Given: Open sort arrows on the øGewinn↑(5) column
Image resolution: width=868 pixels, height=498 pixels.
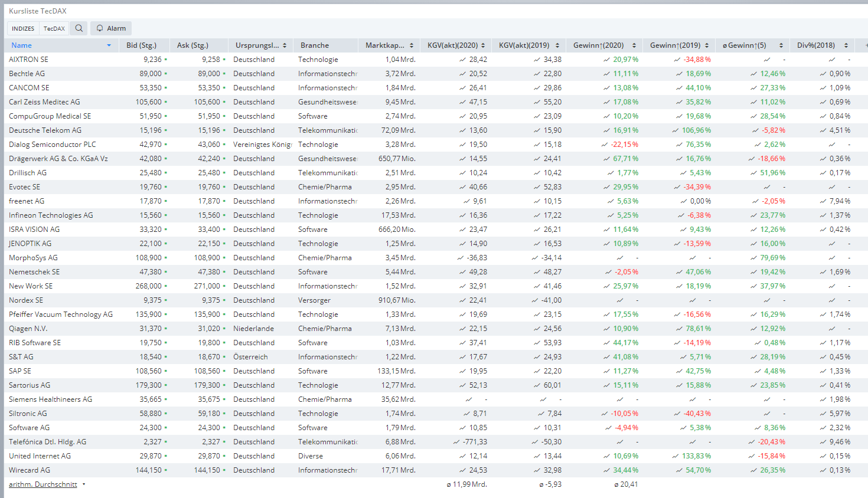Looking at the screenshot, I should pos(781,45).
